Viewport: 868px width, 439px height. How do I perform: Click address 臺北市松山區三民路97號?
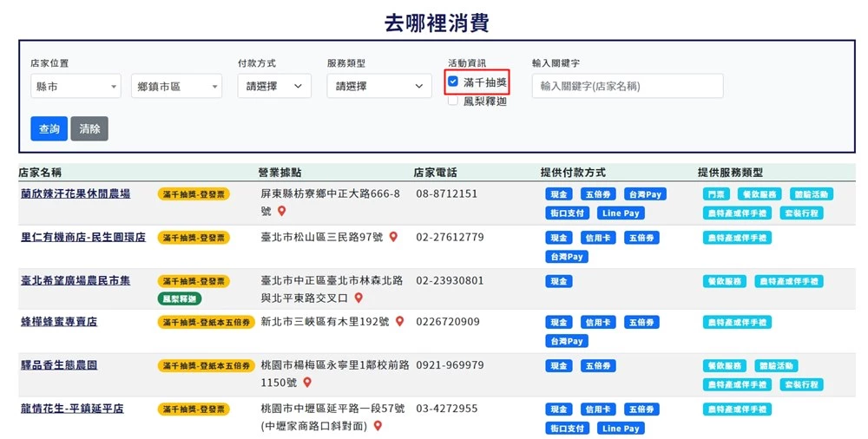[x=322, y=237]
